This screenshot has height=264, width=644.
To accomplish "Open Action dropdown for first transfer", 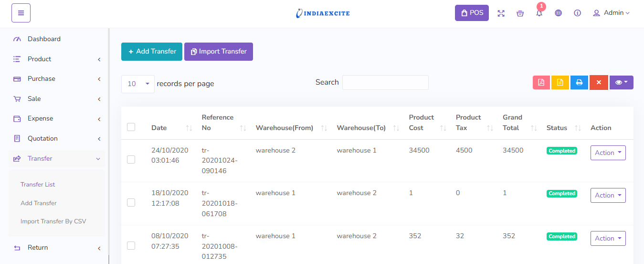I will [x=608, y=153].
